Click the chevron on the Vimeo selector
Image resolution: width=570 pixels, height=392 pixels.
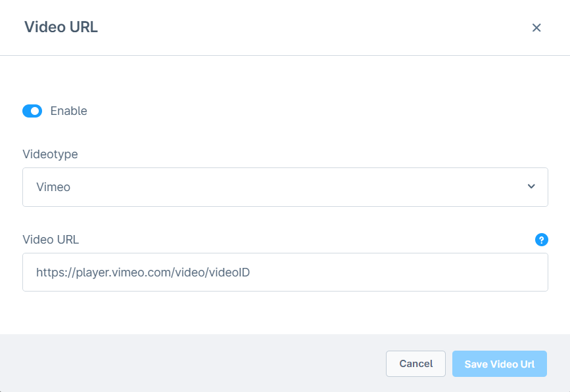point(531,186)
